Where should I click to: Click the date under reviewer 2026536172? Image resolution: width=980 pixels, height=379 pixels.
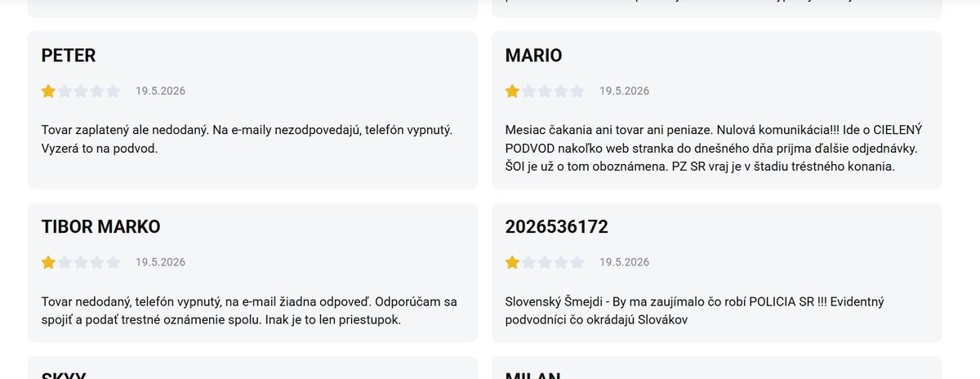pyautogui.click(x=624, y=262)
